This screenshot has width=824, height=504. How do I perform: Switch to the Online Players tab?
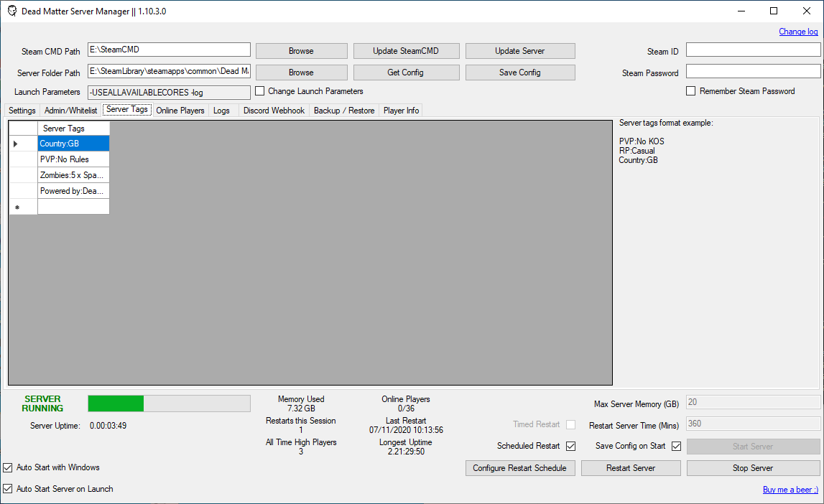[x=180, y=110]
